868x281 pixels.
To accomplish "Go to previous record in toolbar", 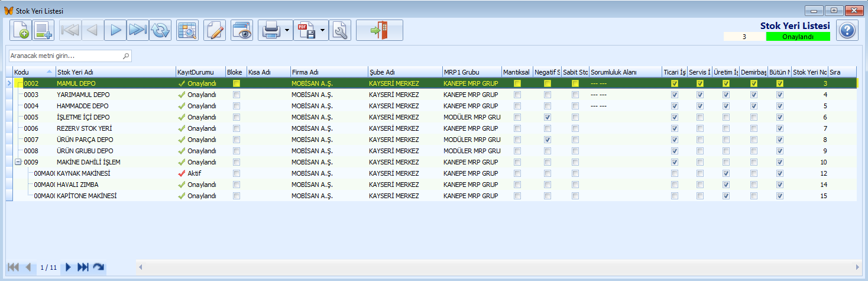I will tap(92, 30).
